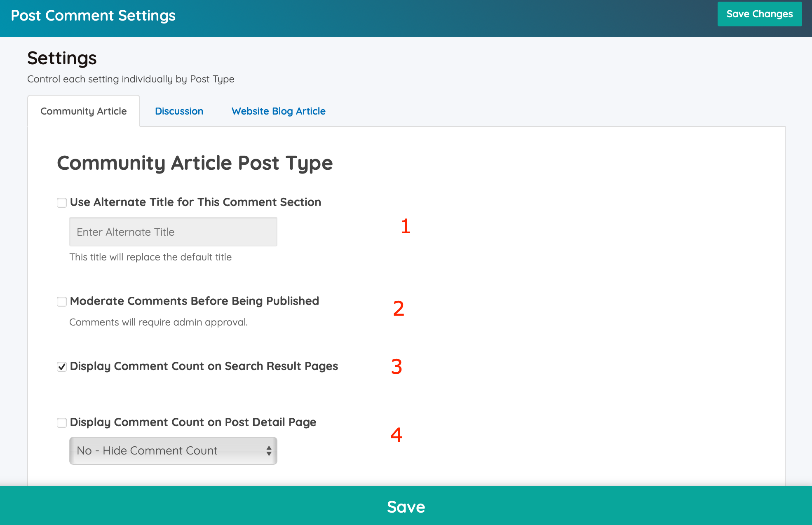
Task: Open the Website Blog Article tab
Action: pos(278,111)
